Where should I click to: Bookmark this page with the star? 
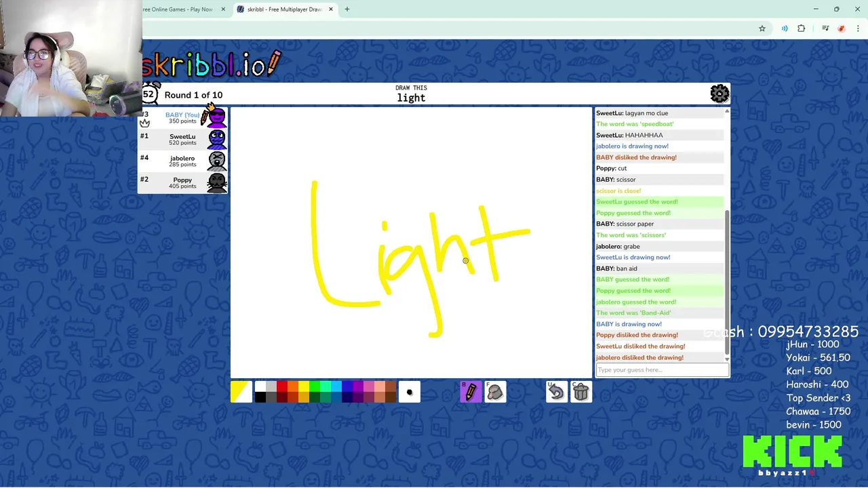762,28
